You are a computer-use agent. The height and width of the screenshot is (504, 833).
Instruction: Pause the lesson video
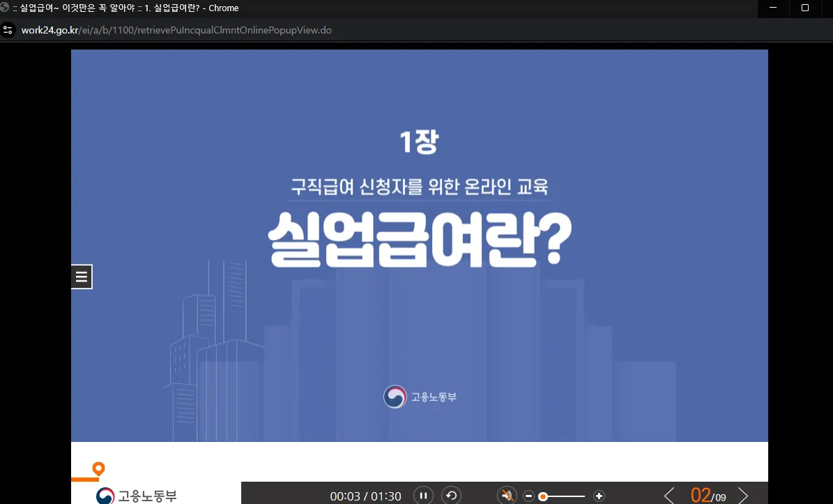423,496
